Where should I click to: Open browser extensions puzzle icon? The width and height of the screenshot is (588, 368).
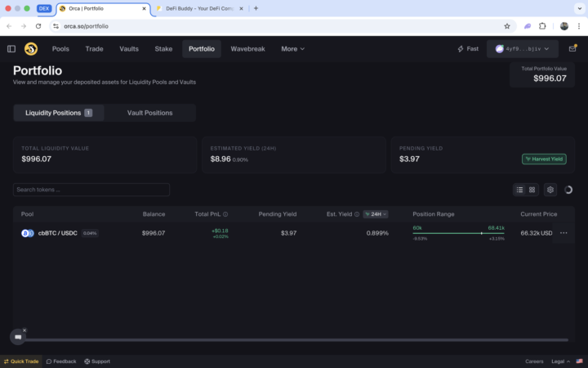[x=542, y=26]
